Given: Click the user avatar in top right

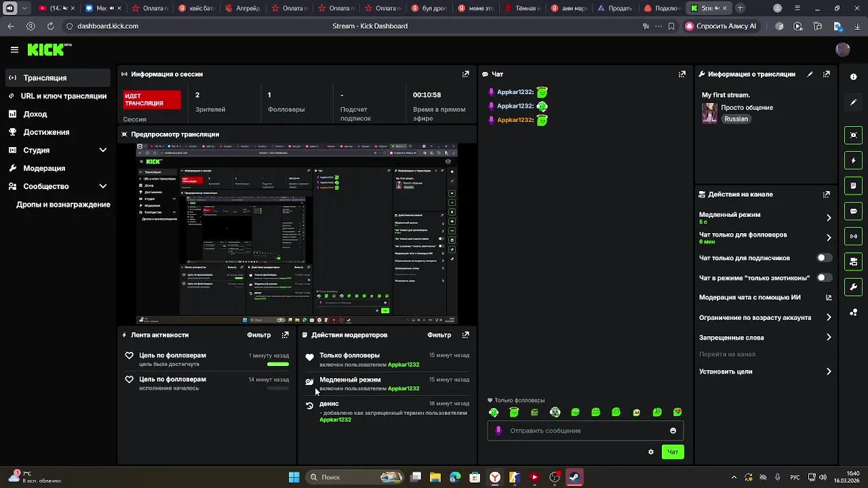Looking at the screenshot, I should coord(843,49).
